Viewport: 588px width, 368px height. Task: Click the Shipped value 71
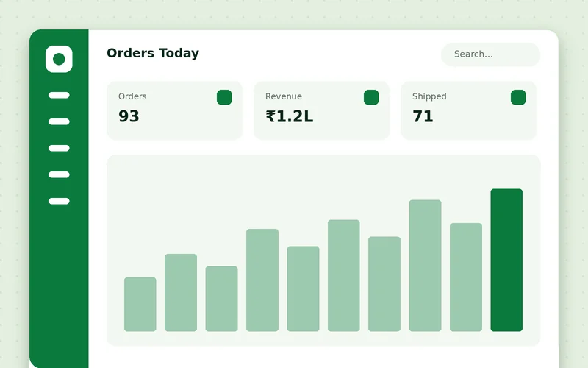(423, 116)
